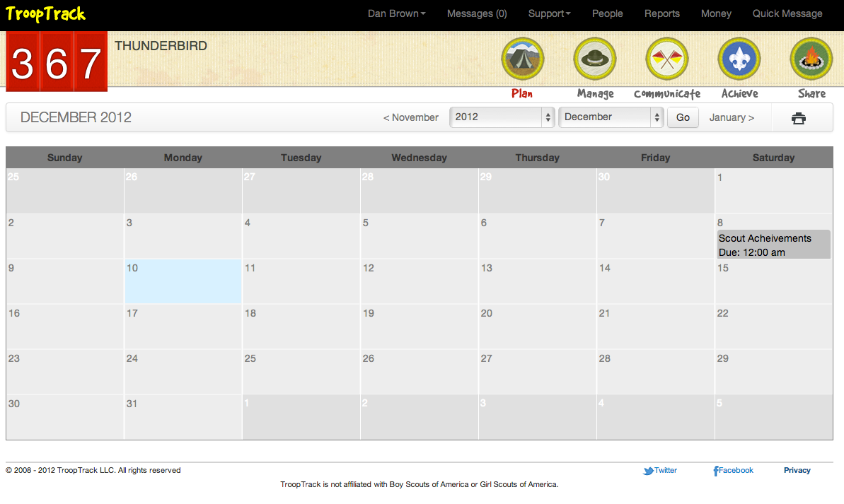Open the Reports menu item
The image size is (844, 504).
pyautogui.click(x=662, y=13)
